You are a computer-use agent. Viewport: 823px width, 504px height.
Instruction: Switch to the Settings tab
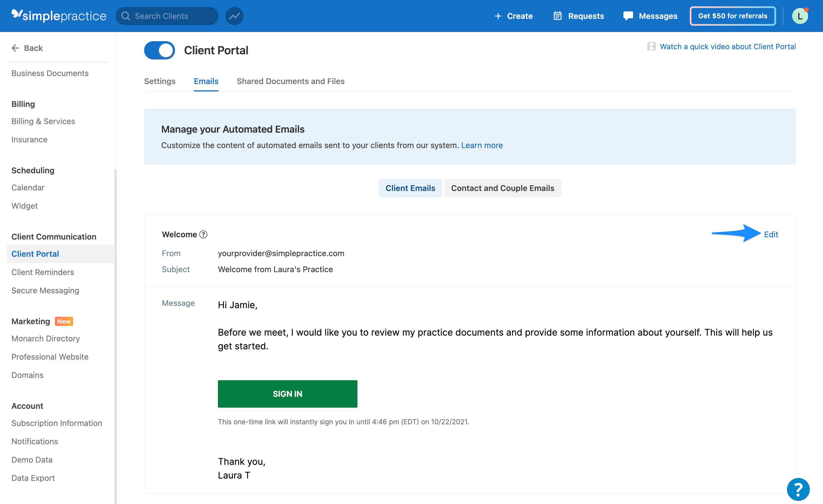point(160,81)
